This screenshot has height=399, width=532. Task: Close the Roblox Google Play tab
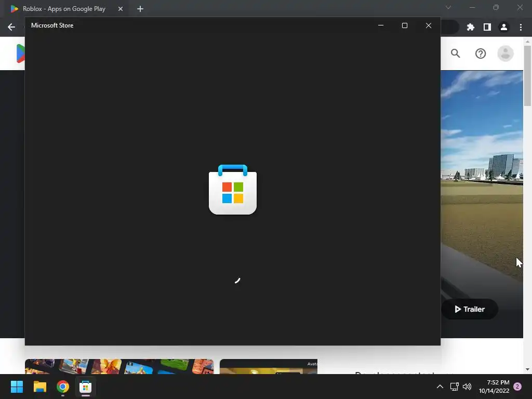(x=121, y=9)
